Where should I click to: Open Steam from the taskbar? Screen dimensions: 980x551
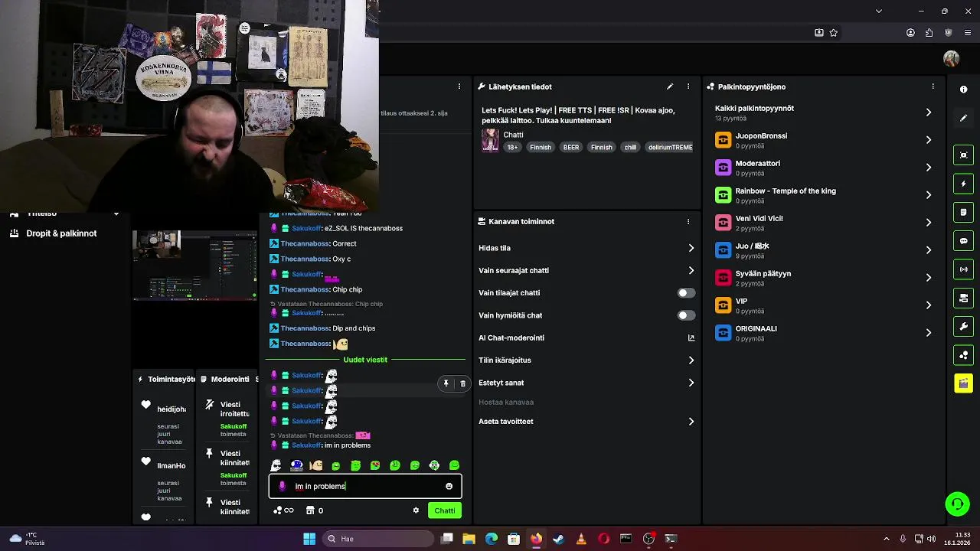tap(558, 539)
